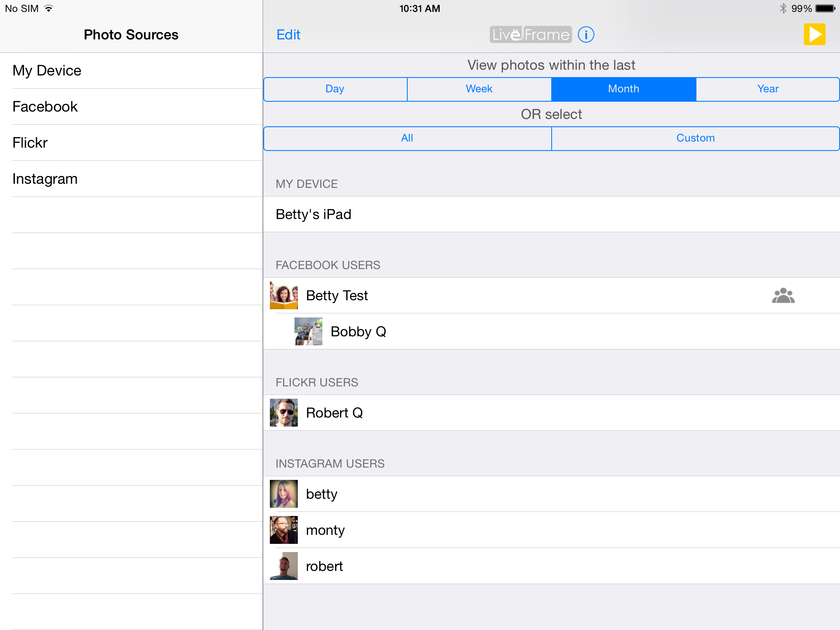Select Bobby Q Facebook friend
The image size is (840, 630).
[x=552, y=331]
